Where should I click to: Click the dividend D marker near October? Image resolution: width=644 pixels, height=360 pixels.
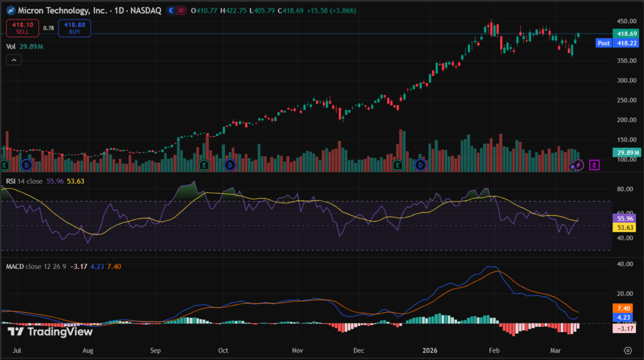[230, 165]
